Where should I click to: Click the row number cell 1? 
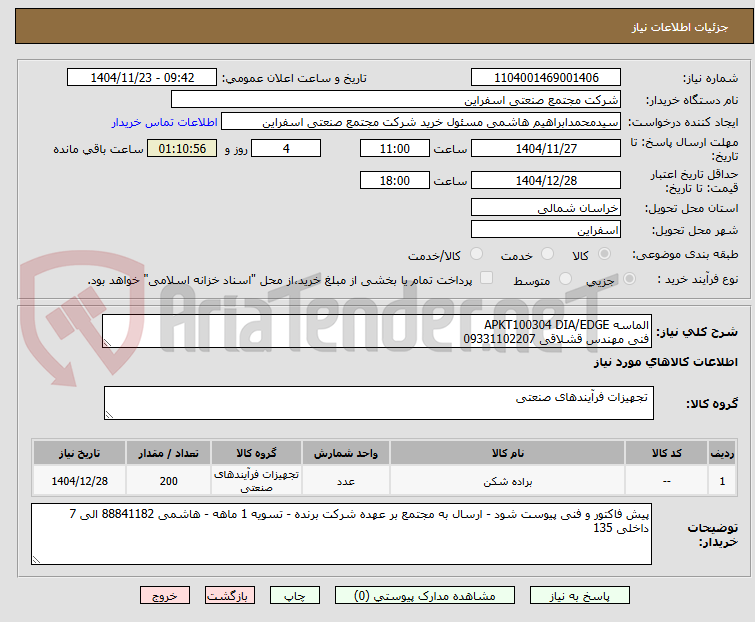pos(722,481)
